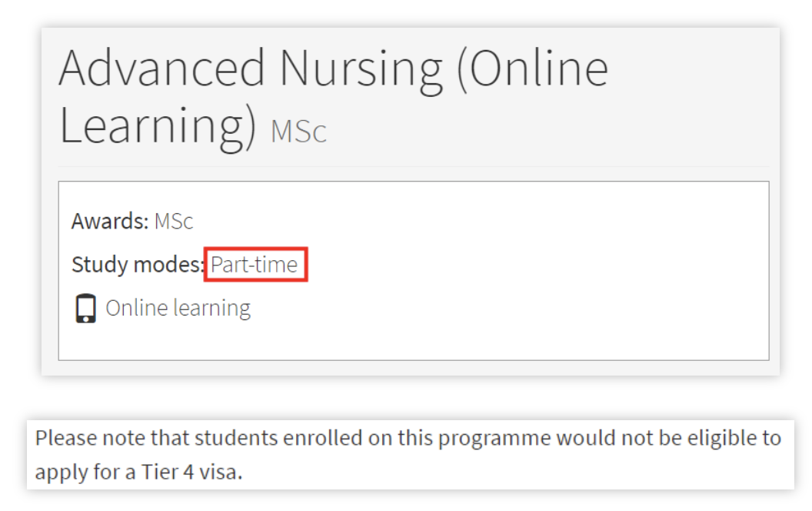Click the word "Nursing" in the title
The height and width of the screenshot is (511, 812).
(x=361, y=68)
